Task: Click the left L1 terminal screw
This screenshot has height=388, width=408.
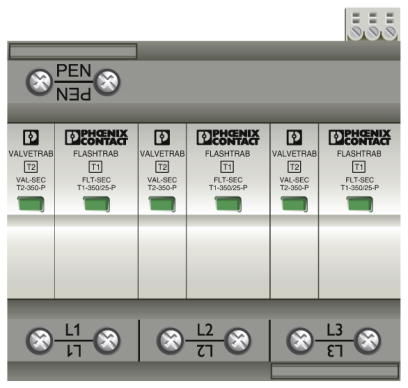Action: (39, 341)
